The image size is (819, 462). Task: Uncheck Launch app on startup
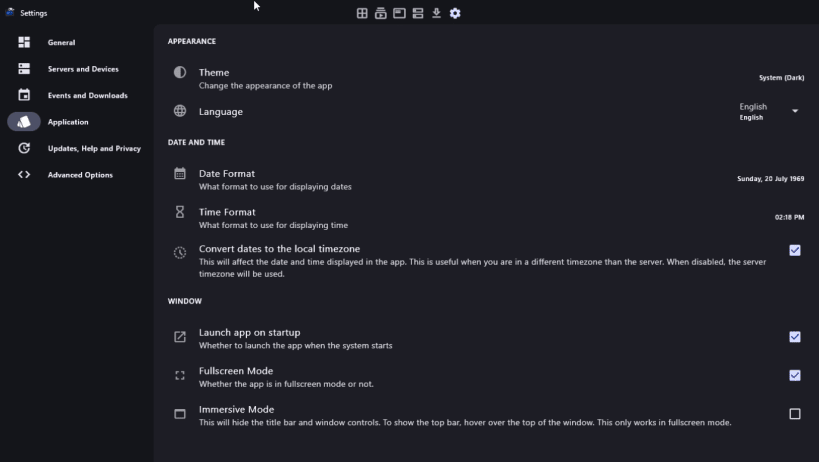[x=795, y=337]
